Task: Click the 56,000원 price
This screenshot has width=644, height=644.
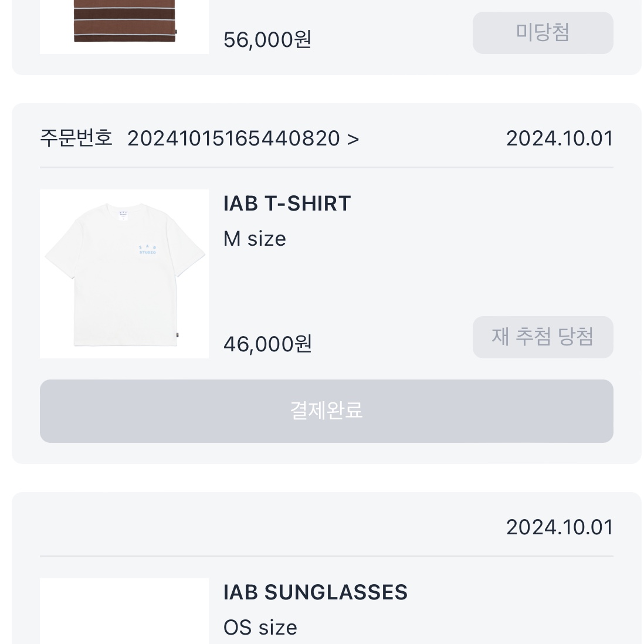Action: coord(267,40)
